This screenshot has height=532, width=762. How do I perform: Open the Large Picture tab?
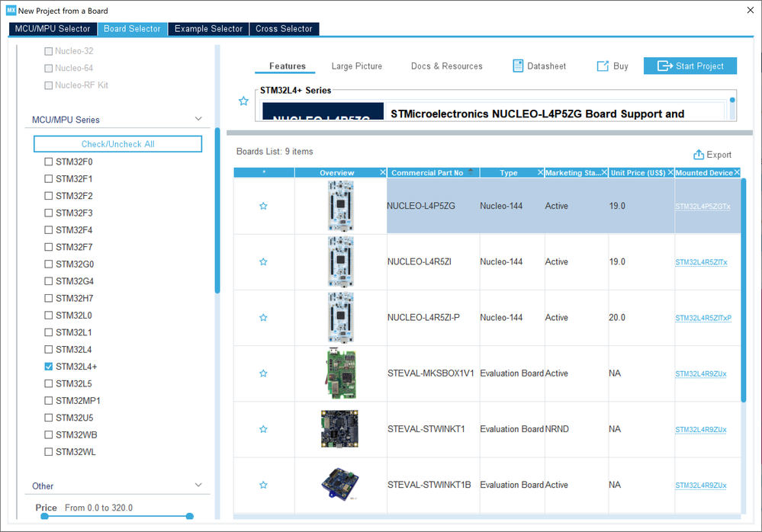coord(357,66)
